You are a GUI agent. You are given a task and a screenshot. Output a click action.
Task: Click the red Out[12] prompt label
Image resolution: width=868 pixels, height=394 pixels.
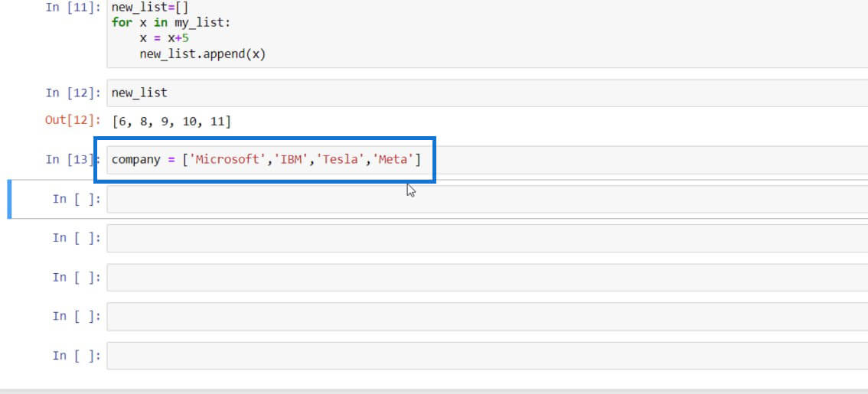(x=73, y=121)
